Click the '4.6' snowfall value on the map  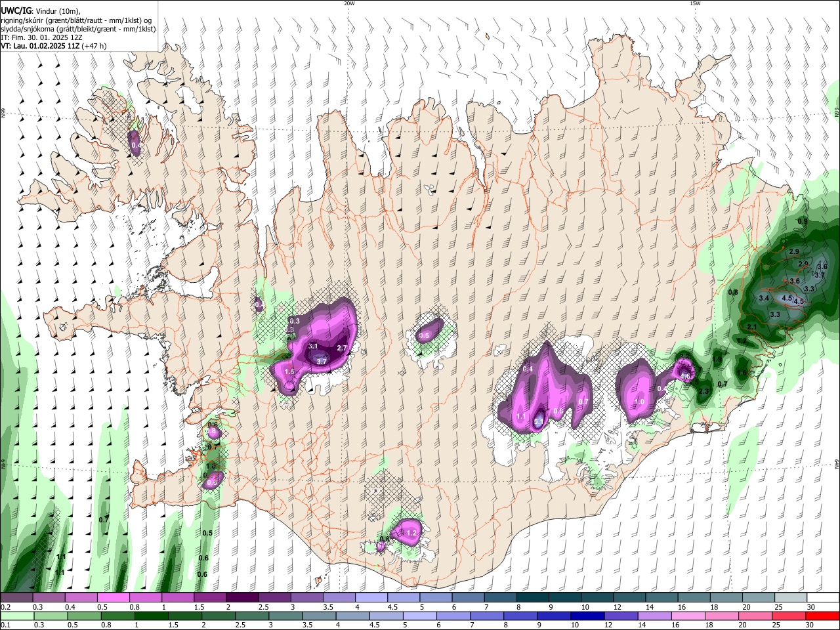click(x=685, y=377)
